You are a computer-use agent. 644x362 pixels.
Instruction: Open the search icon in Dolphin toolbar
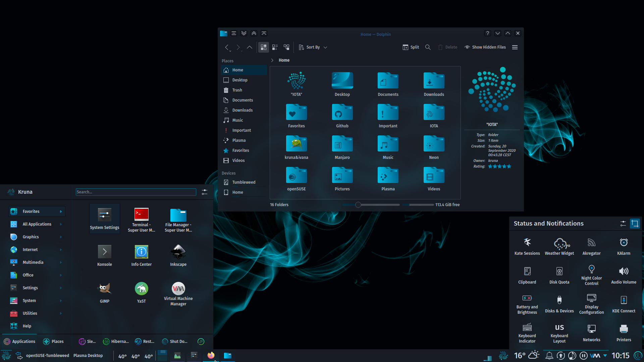tap(428, 47)
